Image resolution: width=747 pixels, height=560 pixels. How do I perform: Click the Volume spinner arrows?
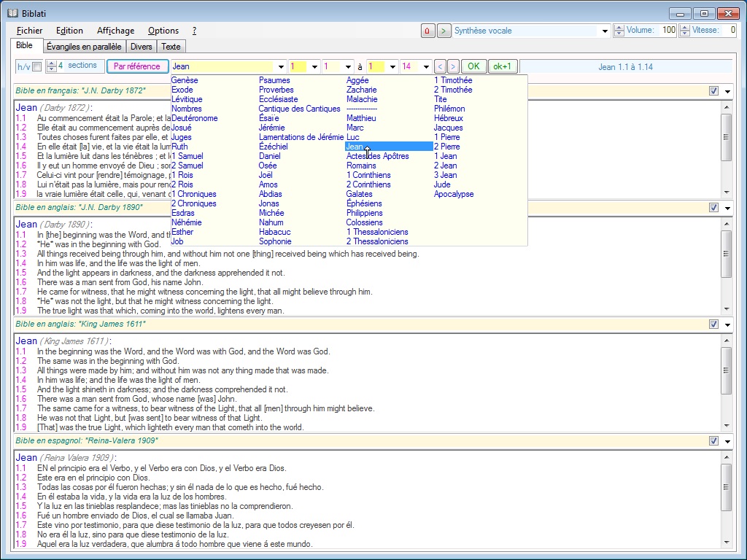click(x=619, y=31)
